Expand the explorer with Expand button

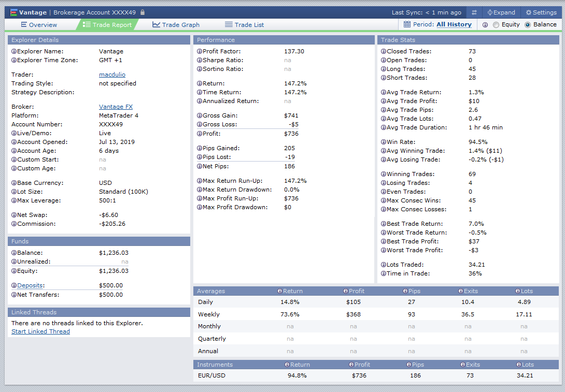coord(501,12)
